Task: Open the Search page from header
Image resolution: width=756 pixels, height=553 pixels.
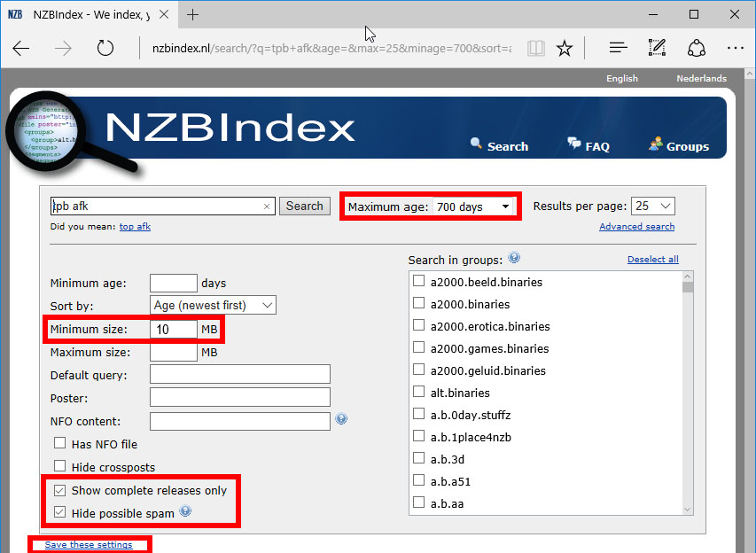Action: coord(500,145)
